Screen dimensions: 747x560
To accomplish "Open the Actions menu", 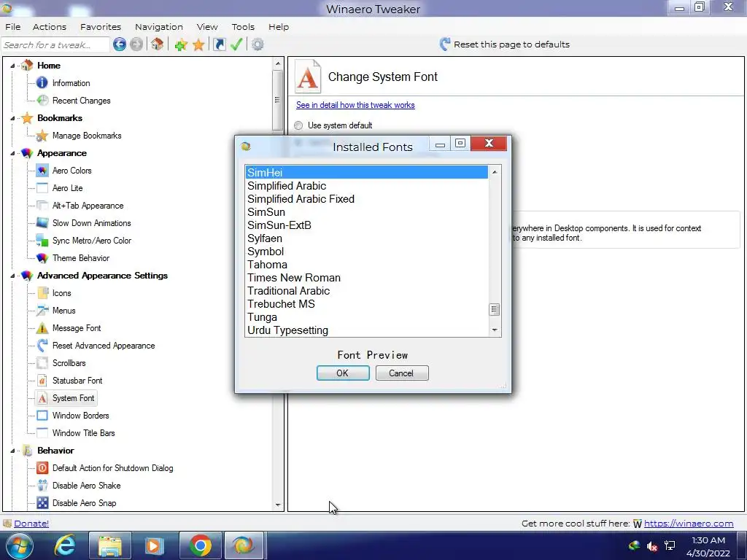I will (x=49, y=27).
